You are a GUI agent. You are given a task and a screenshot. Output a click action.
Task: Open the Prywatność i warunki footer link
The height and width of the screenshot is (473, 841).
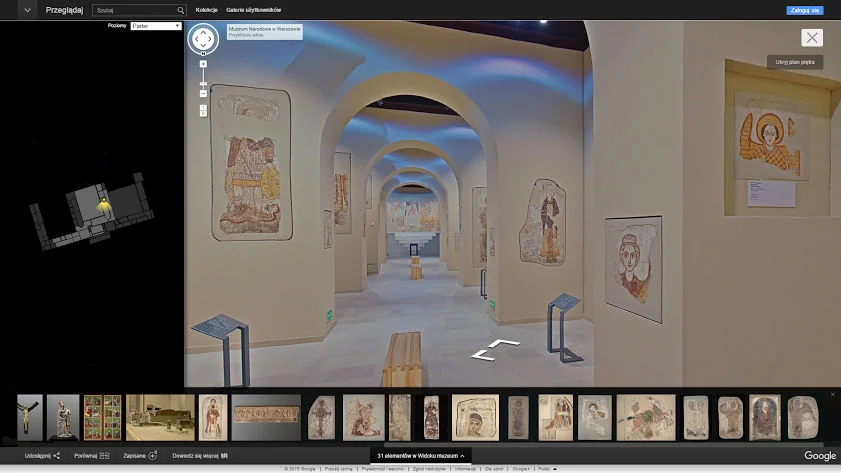(382, 469)
